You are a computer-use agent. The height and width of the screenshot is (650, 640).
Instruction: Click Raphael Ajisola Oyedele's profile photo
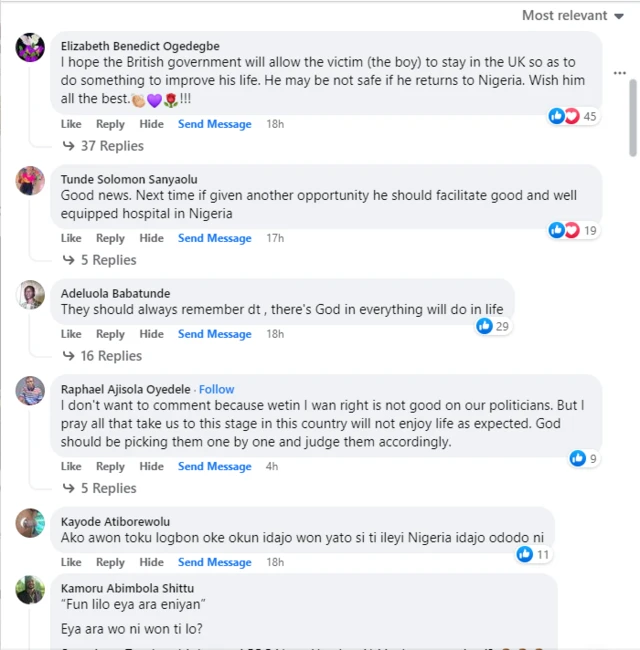click(x=30, y=390)
